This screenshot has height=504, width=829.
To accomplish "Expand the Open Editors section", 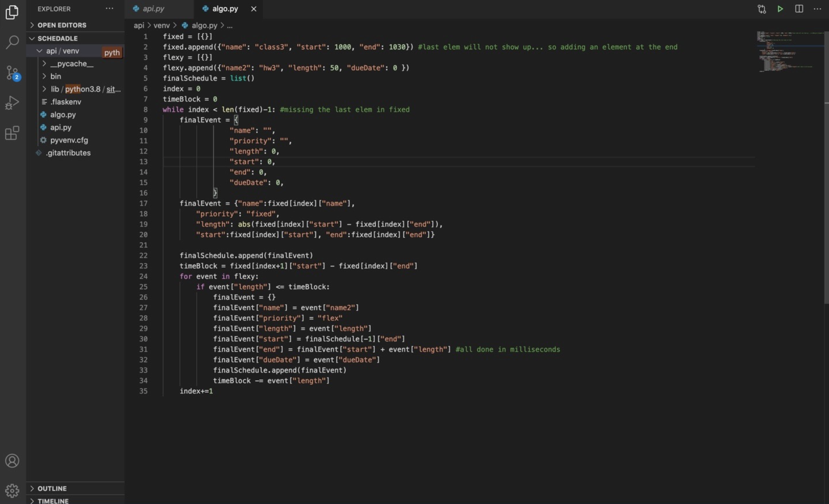I will point(61,25).
